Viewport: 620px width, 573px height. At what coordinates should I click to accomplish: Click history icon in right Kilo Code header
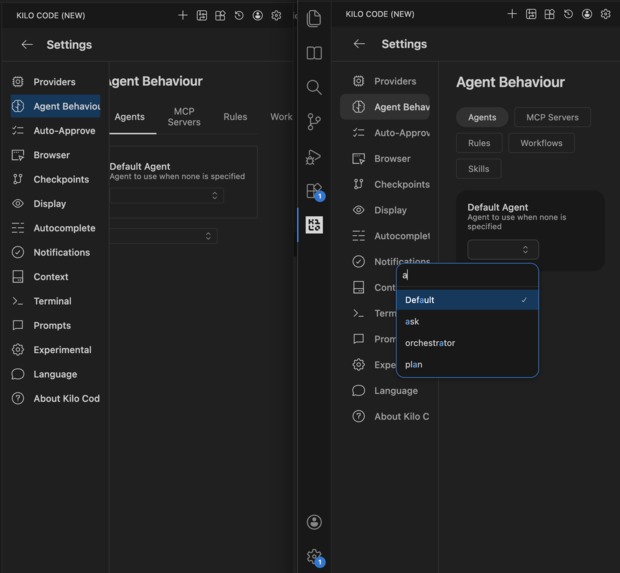568,14
